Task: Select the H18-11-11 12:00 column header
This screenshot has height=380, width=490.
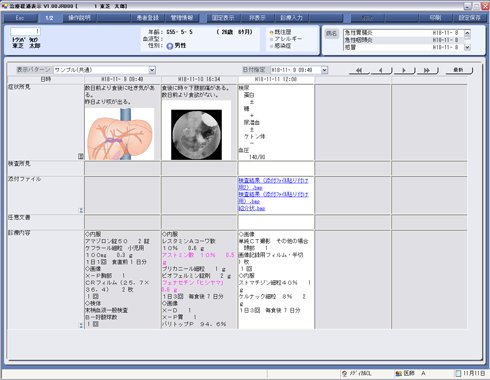Action: pyautogui.click(x=276, y=79)
